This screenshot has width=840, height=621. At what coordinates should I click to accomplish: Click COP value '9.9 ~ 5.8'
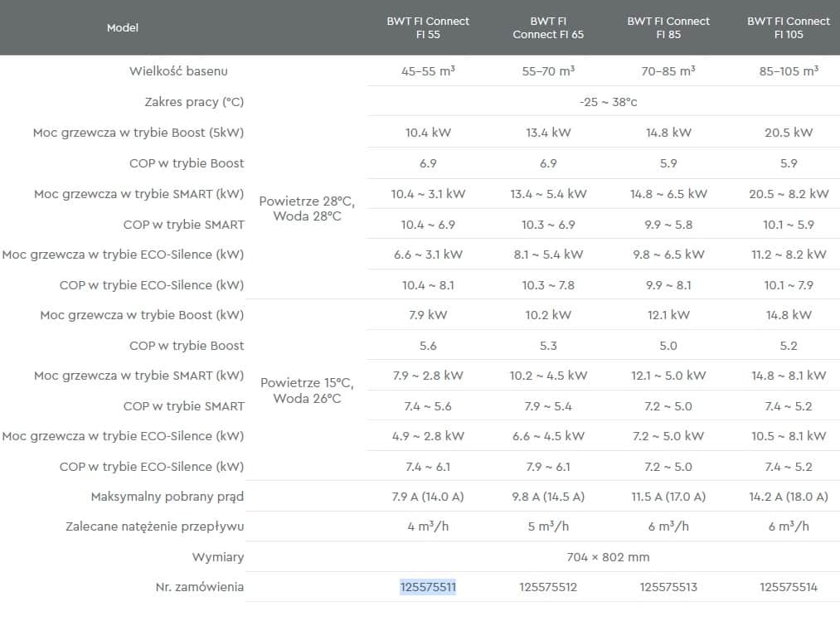tap(668, 225)
